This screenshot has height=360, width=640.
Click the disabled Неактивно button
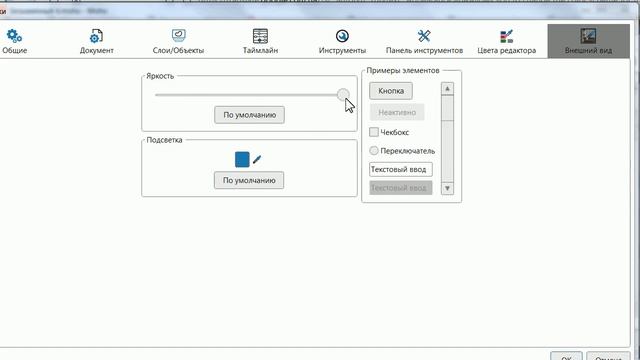397,112
